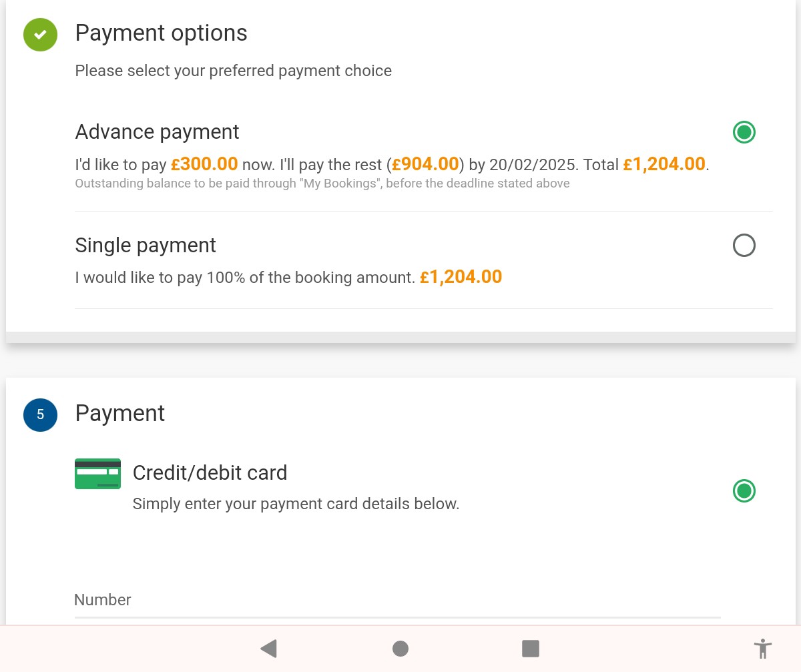
Task: Tap the Single payment £1,204.00 amount
Action: [x=461, y=277]
